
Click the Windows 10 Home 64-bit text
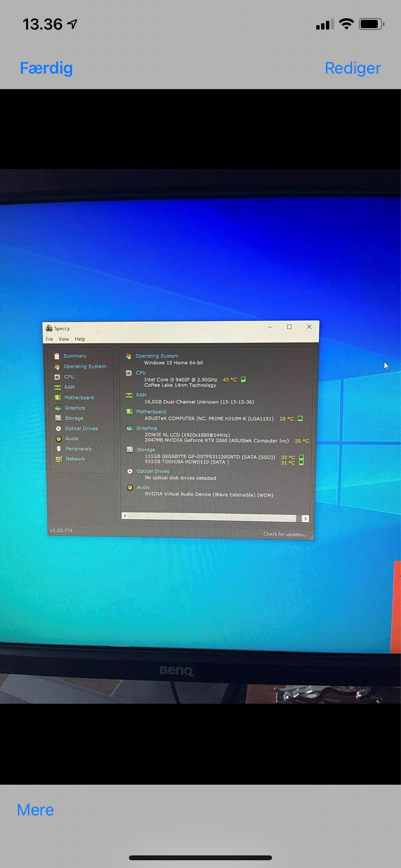click(x=173, y=363)
